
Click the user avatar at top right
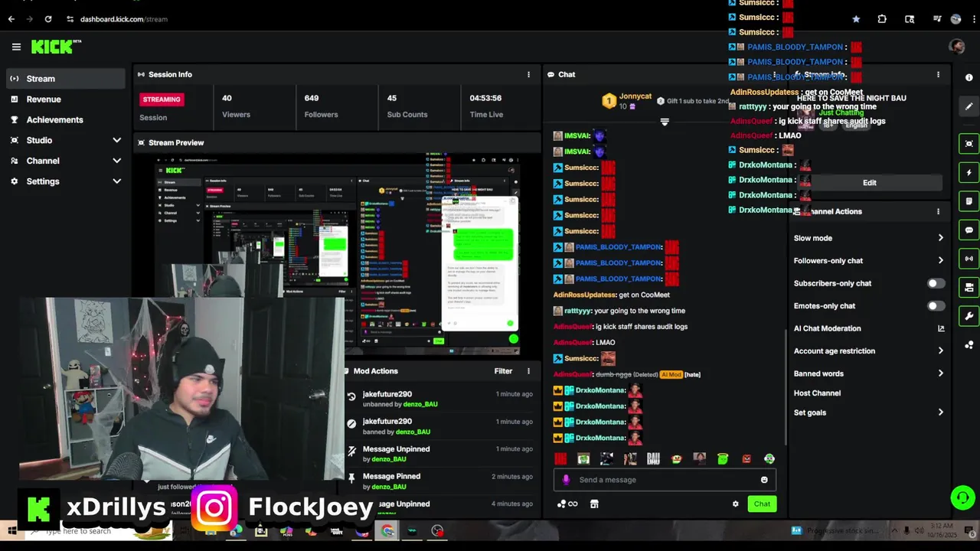tap(956, 47)
